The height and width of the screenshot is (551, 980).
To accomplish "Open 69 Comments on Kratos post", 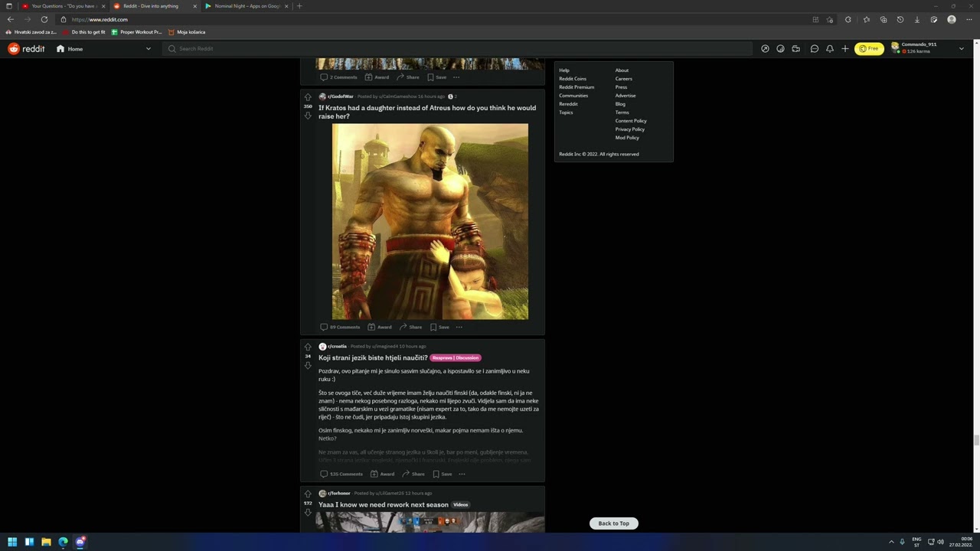I will [x=340, y=327].
